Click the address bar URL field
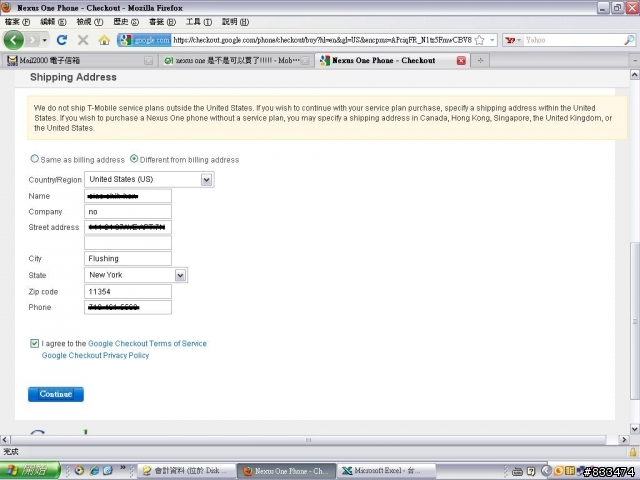 tap(322, 40)
